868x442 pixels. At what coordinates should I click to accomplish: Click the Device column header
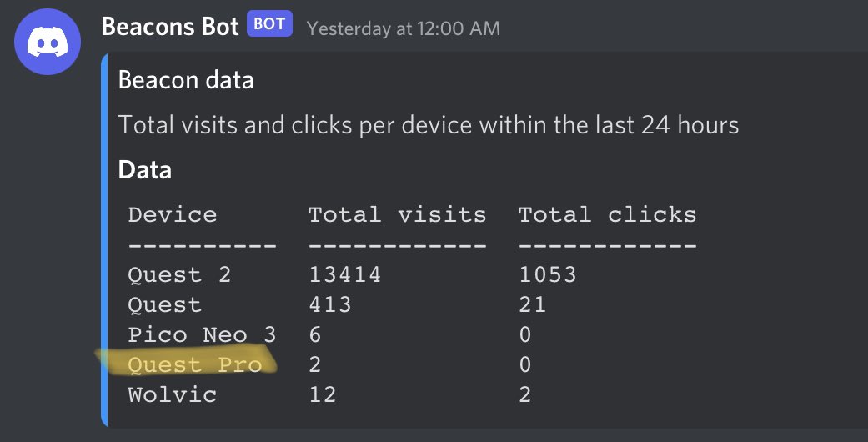172,215
